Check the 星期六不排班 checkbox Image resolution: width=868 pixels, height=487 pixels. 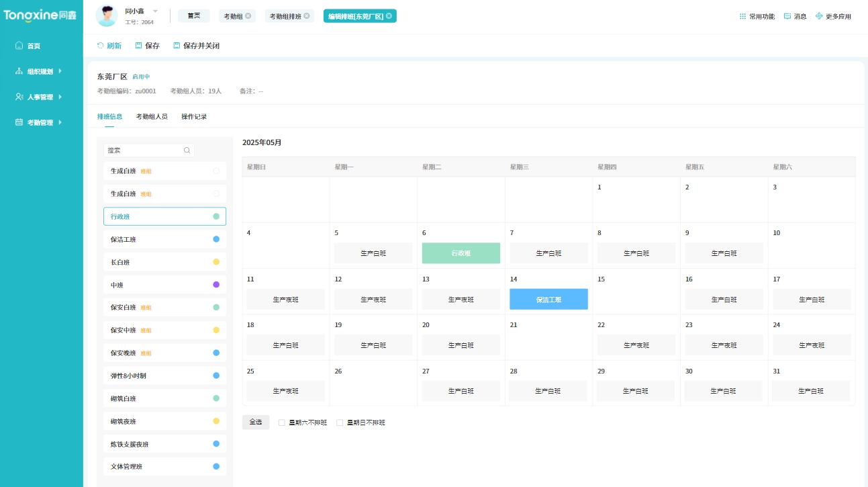click(x=282, y=423)
